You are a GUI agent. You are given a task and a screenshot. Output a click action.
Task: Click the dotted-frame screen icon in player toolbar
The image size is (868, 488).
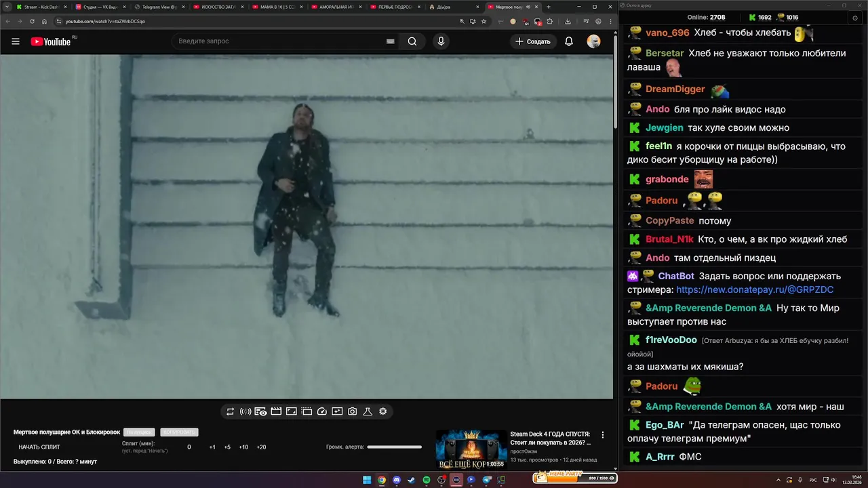pos(307,411)
